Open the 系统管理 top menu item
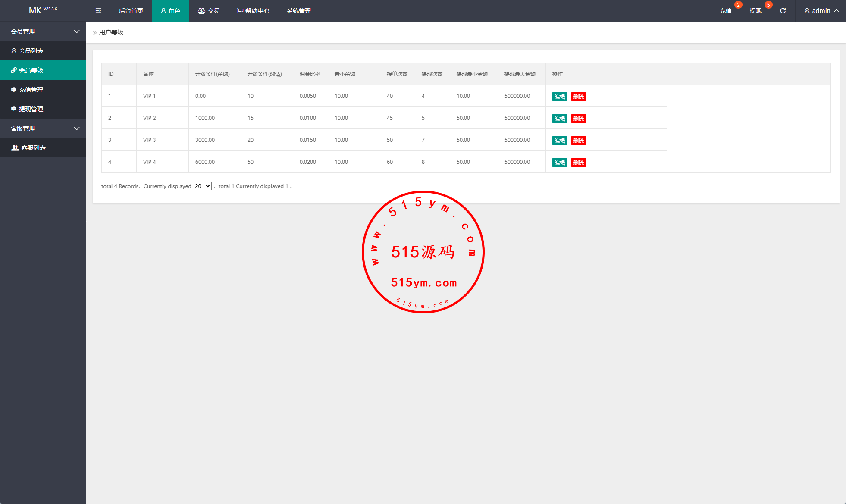Viewport: 846px width, 504px height. coord(298,11)
